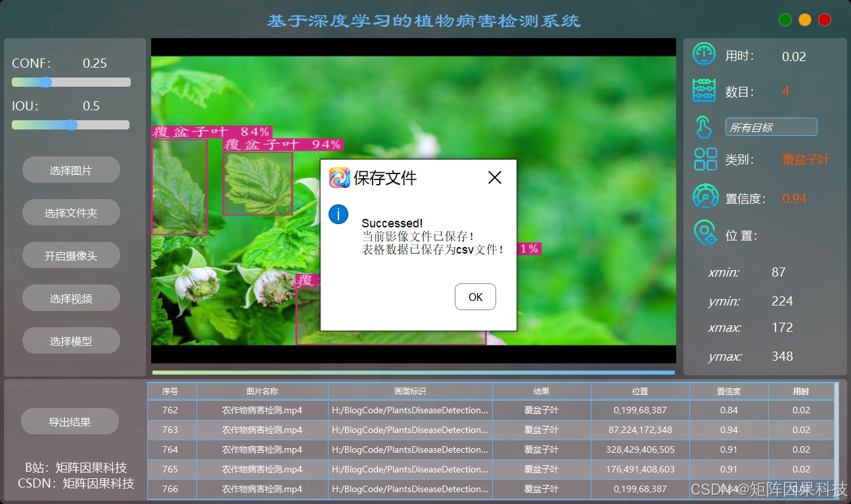This screenshot has width=851, height=504.
Task: Click 选择模型 button
Action: pos(71,341)
